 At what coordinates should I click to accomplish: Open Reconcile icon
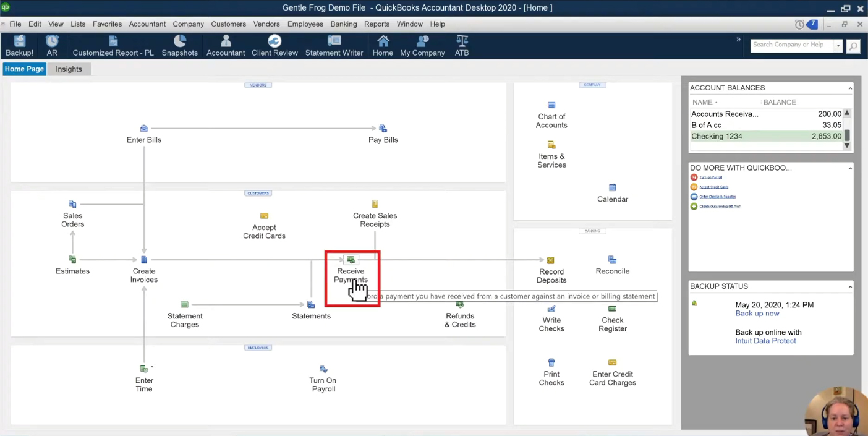(x=612, y=260)
